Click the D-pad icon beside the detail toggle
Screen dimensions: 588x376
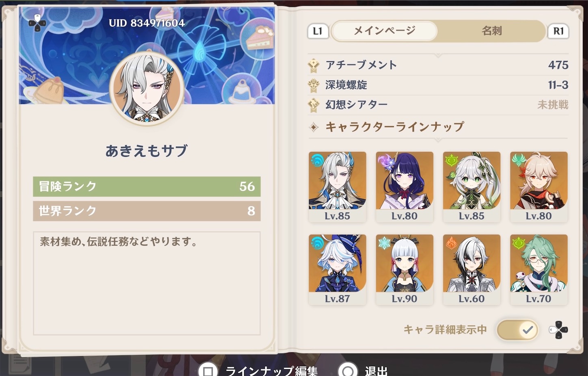click(558, 330)
